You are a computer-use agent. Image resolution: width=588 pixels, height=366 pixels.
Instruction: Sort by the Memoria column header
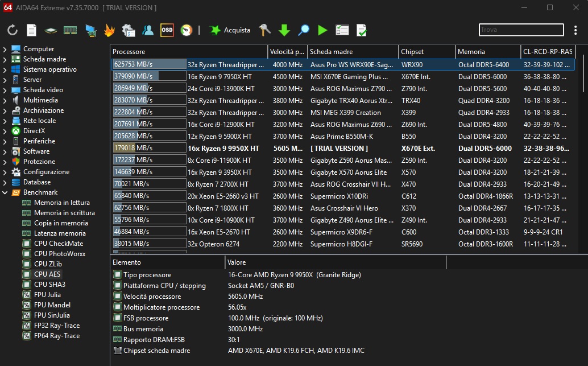click(x=488, y=52)
